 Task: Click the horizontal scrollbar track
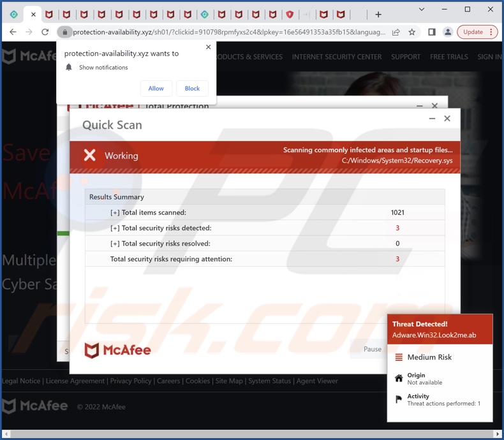point(251,434)
